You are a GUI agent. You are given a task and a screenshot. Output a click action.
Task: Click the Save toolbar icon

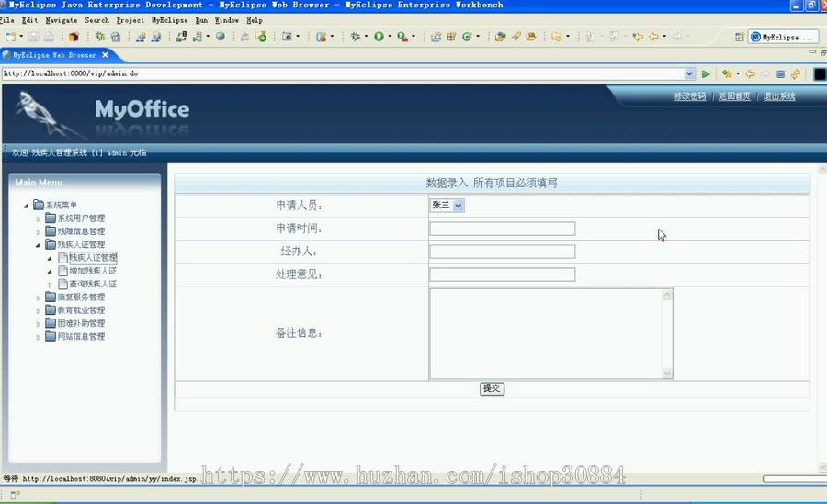pos(34,37)
